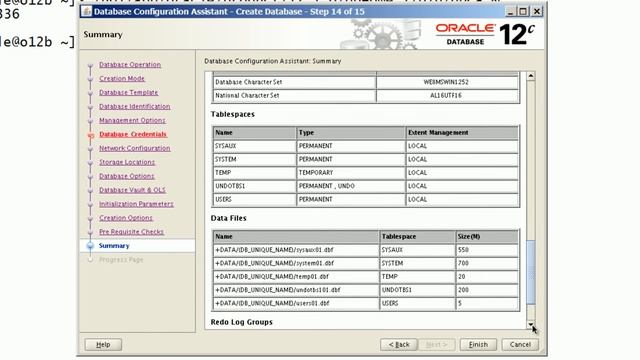Click the TEMPORARY type cell
The height and width of the screenshot is (360, 640).
point(351,173)
